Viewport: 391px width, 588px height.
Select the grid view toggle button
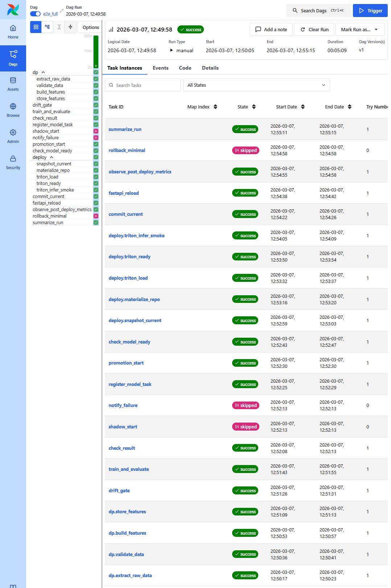pyautogui.click(x=36, y=27)
